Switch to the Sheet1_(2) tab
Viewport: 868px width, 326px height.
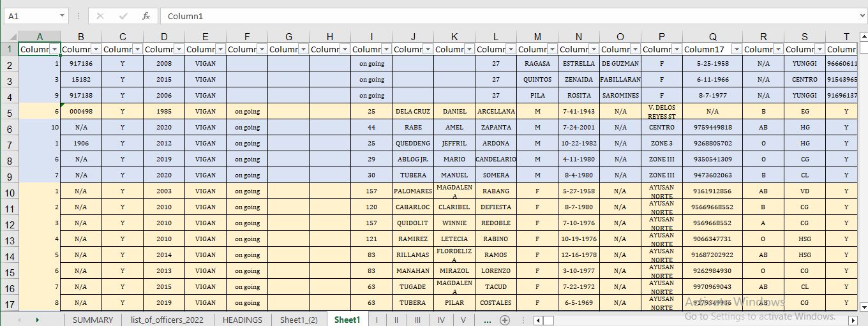299,320
